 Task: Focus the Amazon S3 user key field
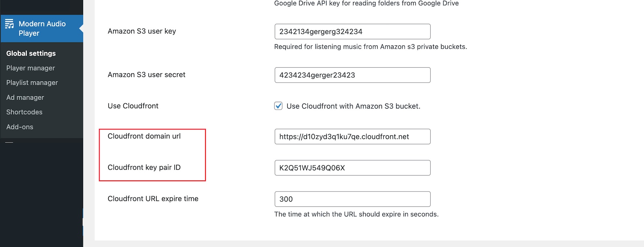click(352, 32)
